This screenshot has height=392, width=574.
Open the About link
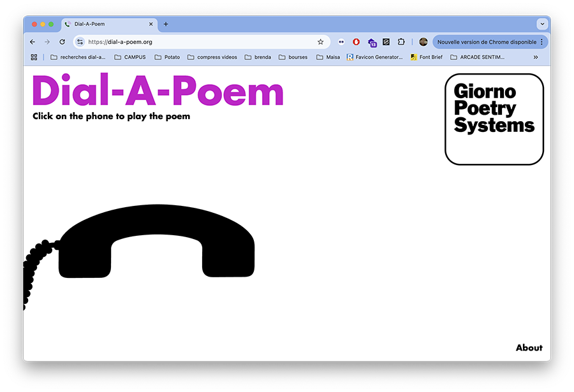[x=529, y=348]
